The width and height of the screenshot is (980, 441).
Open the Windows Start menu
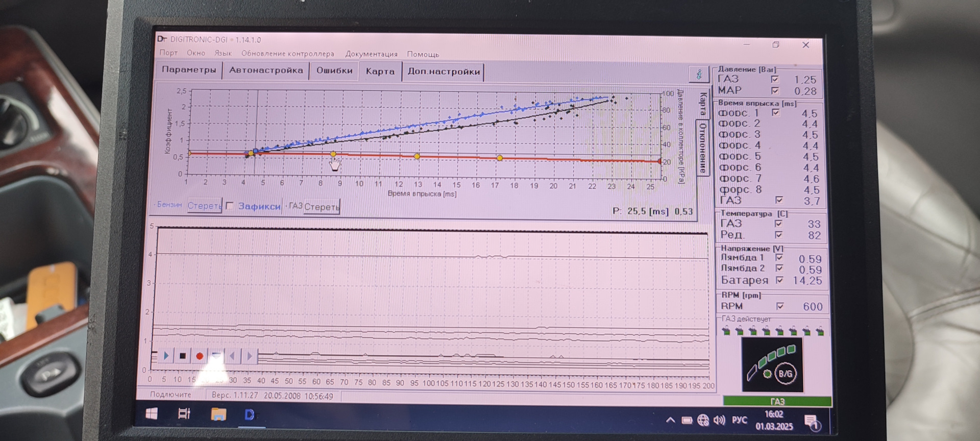(152, 414)
